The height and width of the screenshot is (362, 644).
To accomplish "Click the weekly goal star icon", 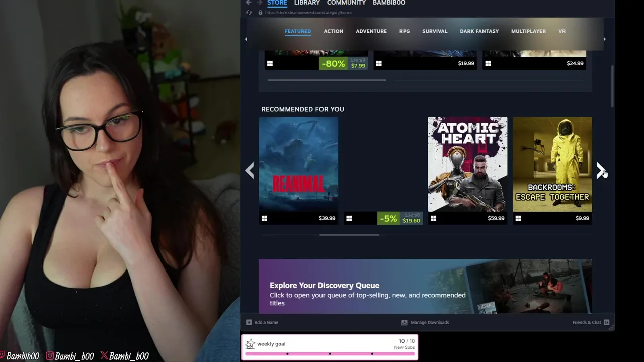I will 250,344.
